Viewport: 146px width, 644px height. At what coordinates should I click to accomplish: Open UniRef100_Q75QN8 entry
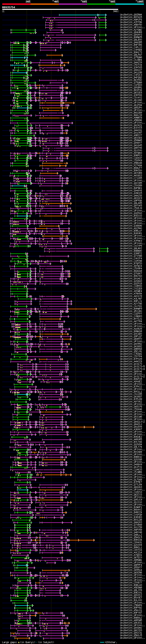pyautogui.click(x=131, y=58)
